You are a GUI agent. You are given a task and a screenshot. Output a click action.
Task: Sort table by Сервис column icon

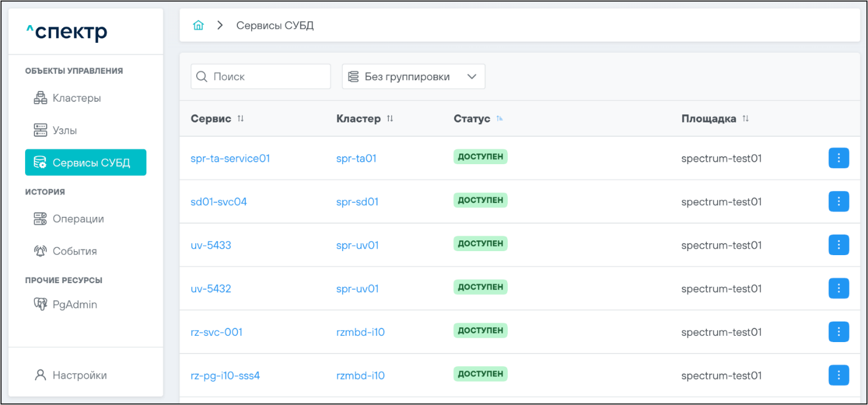point(241,118)
